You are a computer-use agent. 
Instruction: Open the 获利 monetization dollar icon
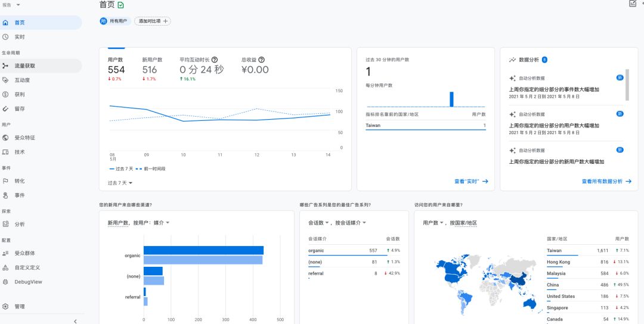coord(5,94)
